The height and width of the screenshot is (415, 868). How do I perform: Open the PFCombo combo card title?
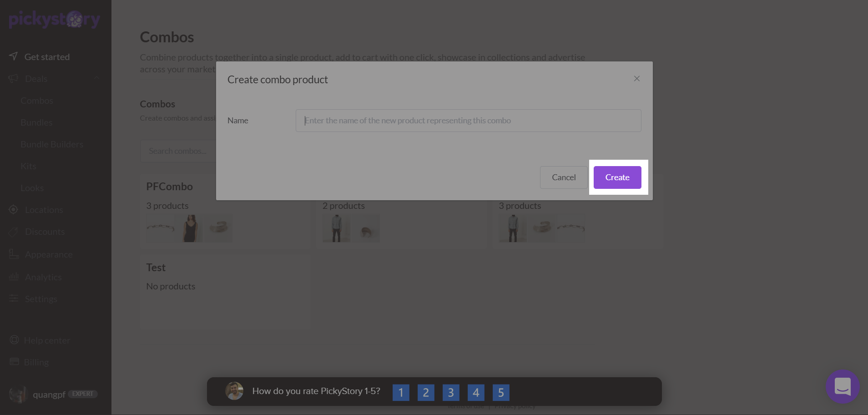(x=169, y=187)
